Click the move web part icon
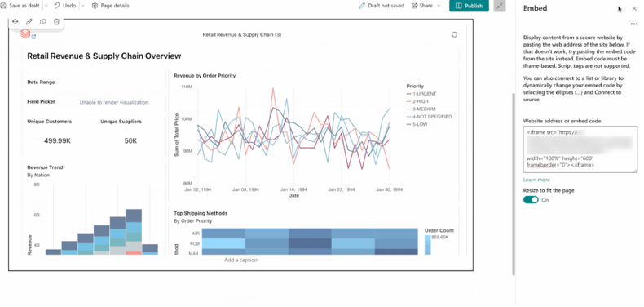 point(15,21)
